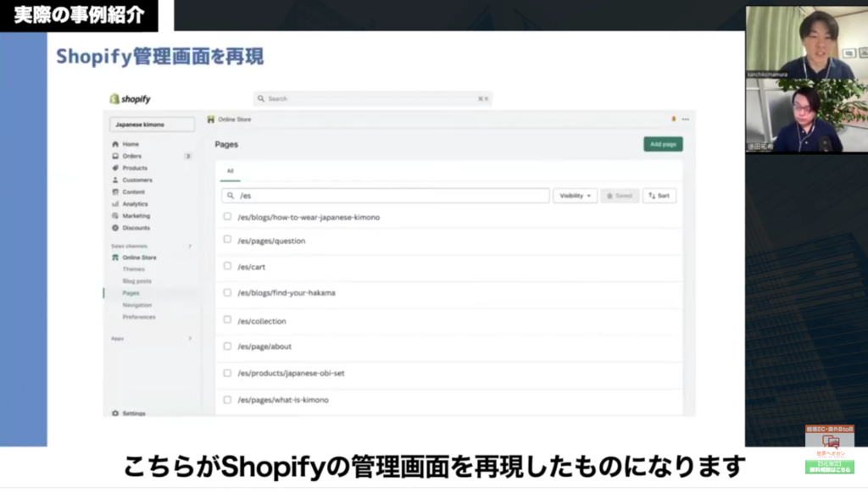Open Products section

(x=135, y=168)
